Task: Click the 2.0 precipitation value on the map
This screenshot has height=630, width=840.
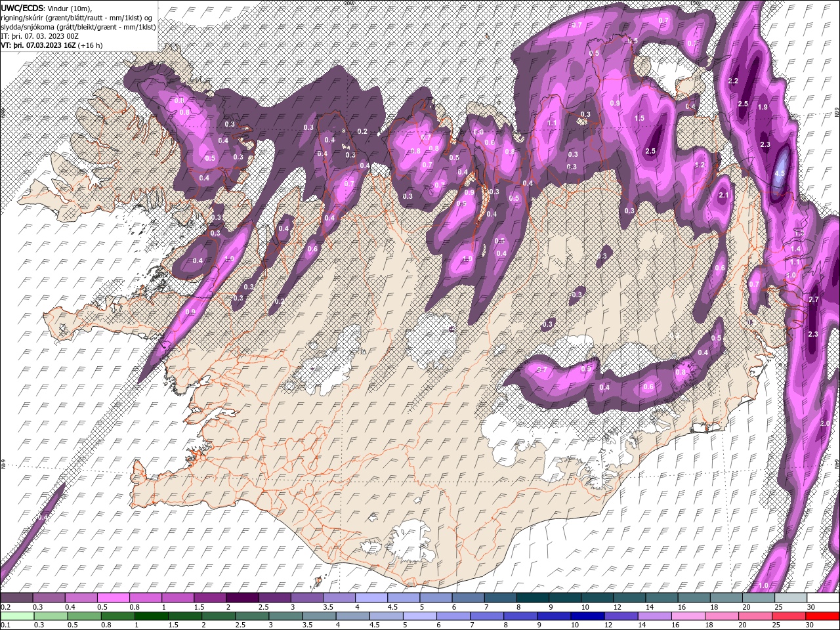Action: 825,423
